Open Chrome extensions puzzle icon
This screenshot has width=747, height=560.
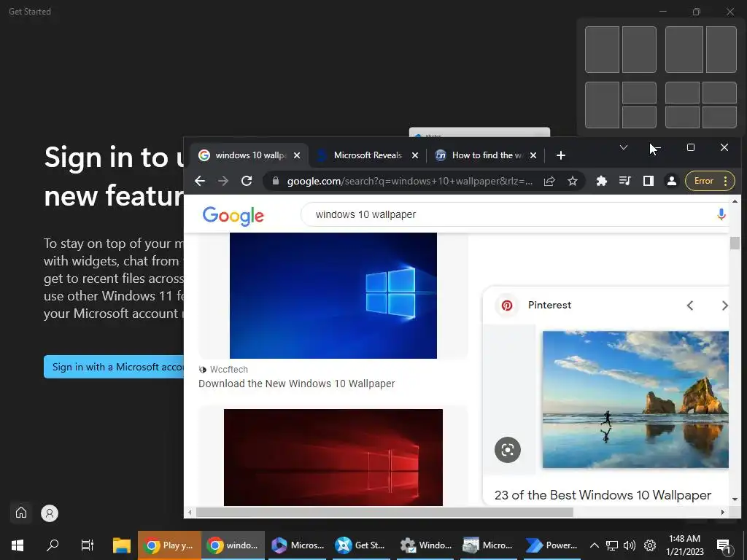(602, 181)
